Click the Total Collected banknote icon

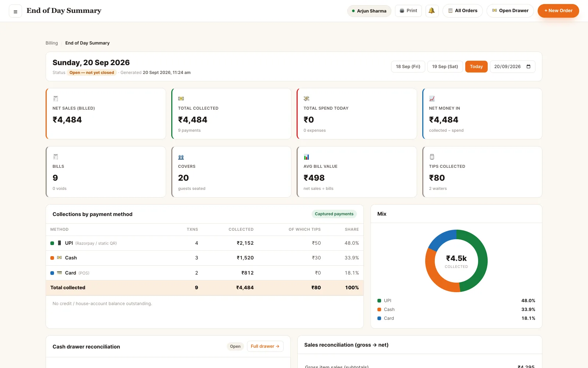181,99
